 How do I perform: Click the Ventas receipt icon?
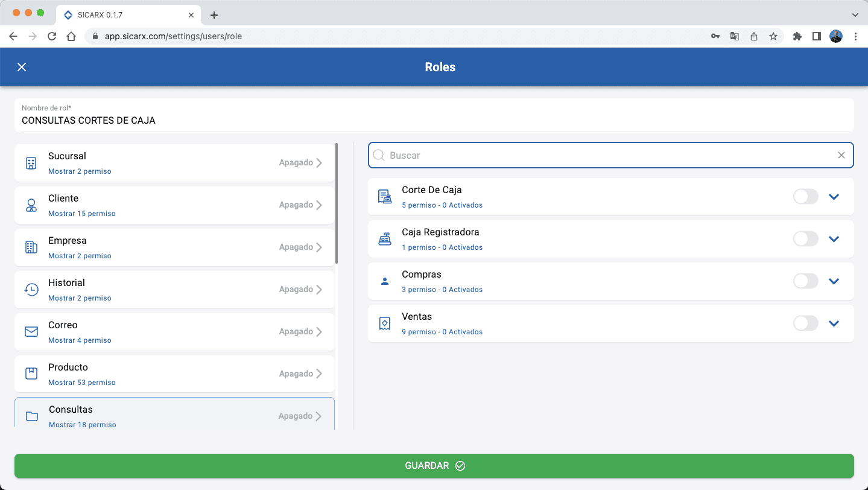tap(384, 323)
